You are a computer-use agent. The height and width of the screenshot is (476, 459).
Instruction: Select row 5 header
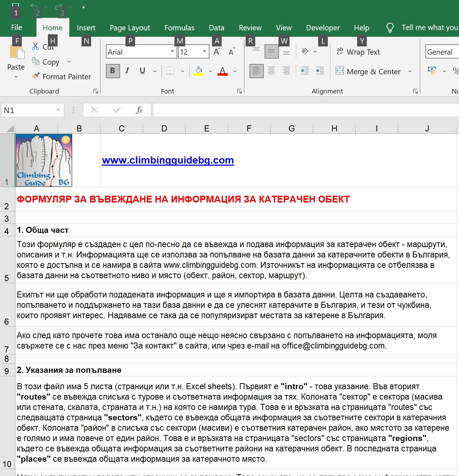7,260
